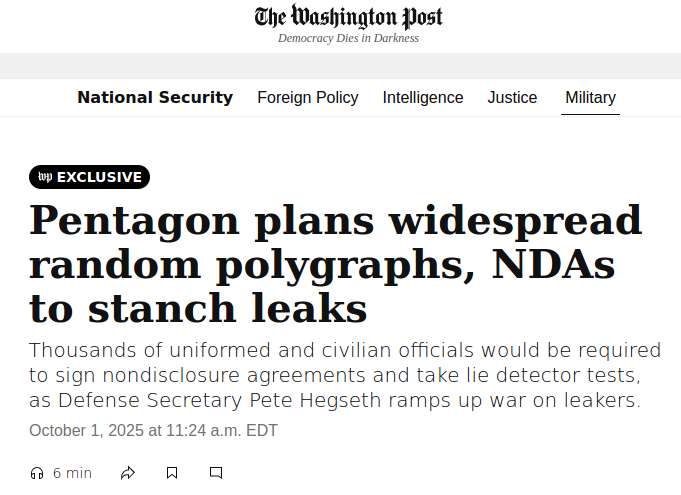
Task: Bookmark this article to save it
Action: coord(172,473)
